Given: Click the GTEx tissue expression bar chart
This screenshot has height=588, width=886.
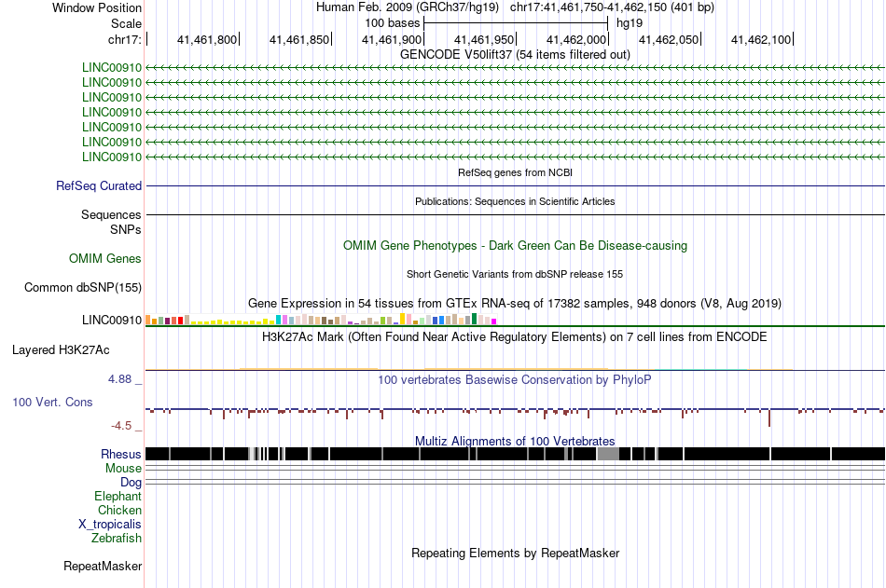Looking at the screenshot, I should (x=321, y=319).
